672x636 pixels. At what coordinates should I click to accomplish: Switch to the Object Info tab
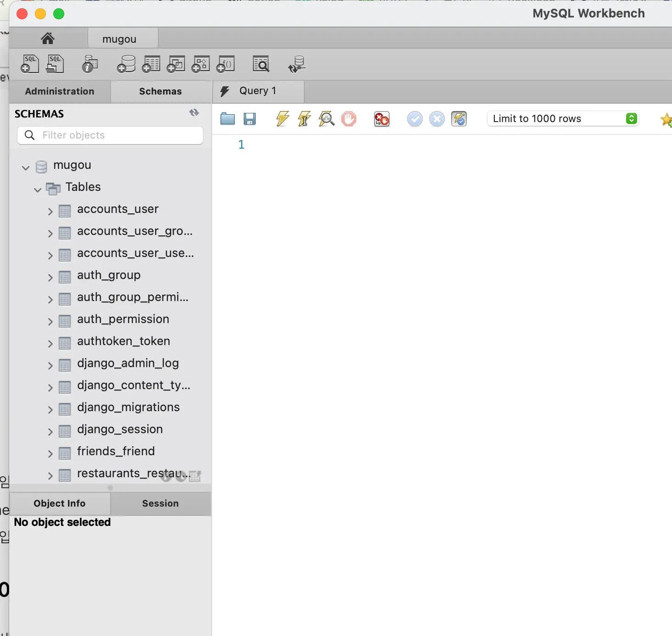coord(60,503)
